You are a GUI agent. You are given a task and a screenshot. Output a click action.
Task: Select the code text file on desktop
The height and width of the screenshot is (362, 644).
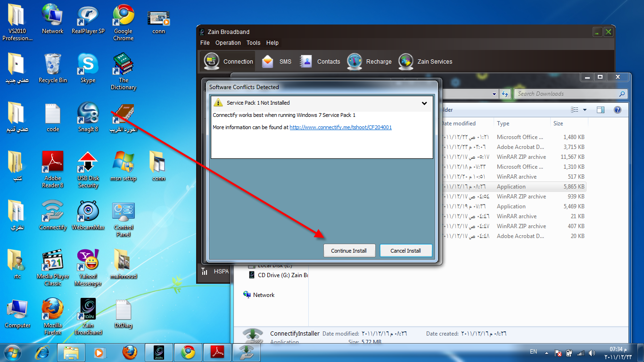click(53, 117)
